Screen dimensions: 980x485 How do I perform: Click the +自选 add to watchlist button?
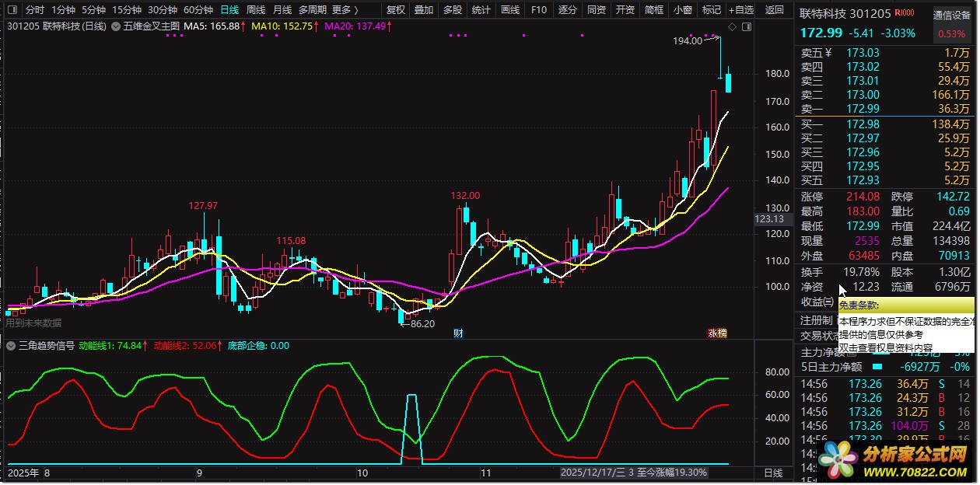[x=740, y=10]
